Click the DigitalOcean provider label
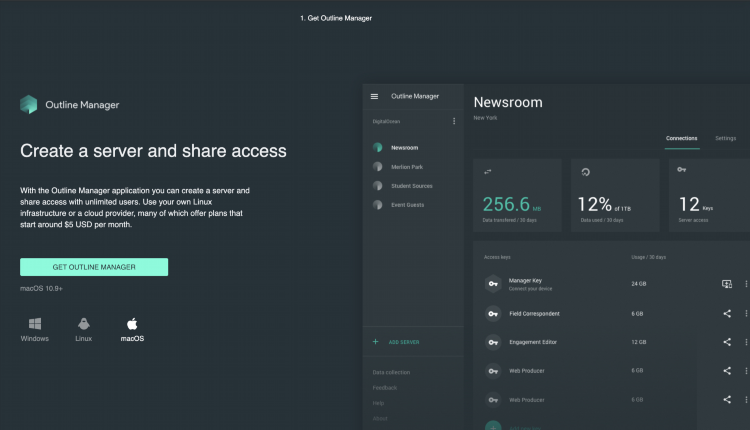 click(386, 121)
